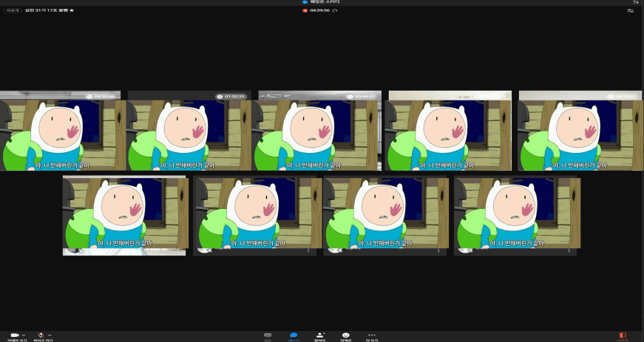Screen dimensions: 644x342
Task: Click the icon in the top-right corner
Action: pyautogui.click(x=635, y=2)
